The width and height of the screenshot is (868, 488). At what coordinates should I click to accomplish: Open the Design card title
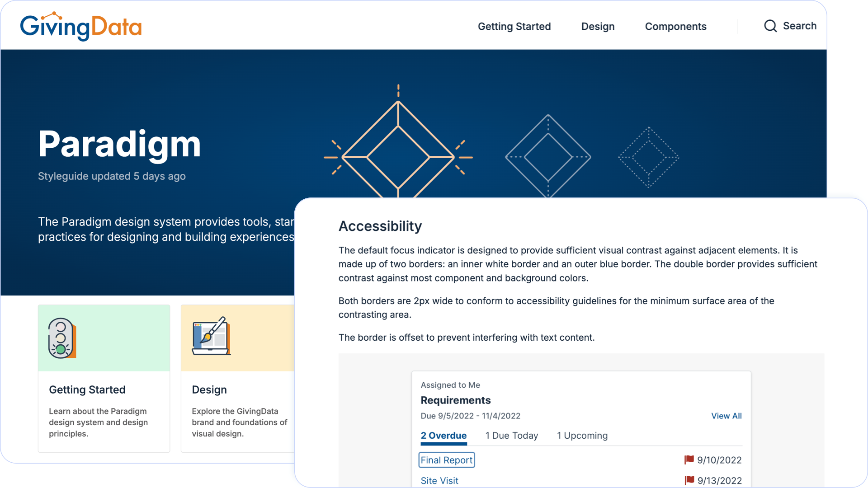(209, 389)
